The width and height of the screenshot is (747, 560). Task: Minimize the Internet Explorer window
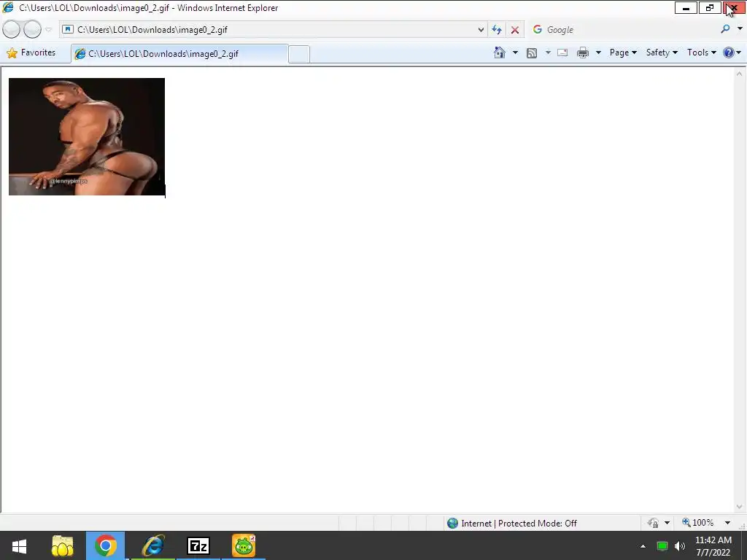click(686, 8)
